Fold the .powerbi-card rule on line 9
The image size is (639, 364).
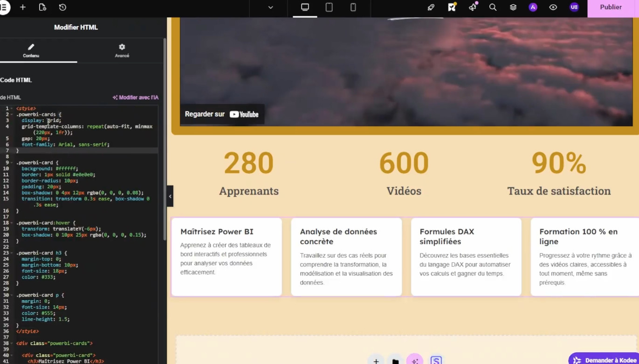coord(12,163)
